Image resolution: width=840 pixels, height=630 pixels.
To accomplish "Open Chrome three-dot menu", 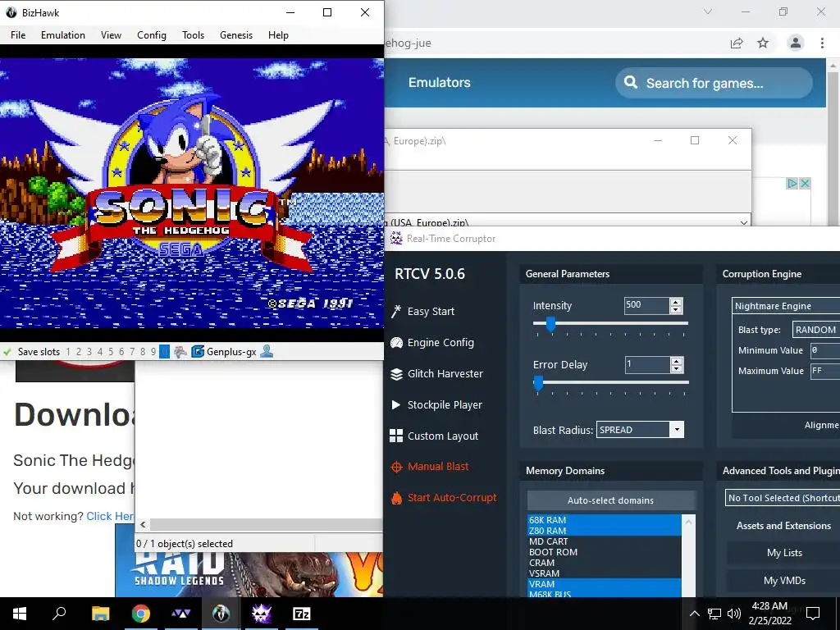I will click(822, 43).
